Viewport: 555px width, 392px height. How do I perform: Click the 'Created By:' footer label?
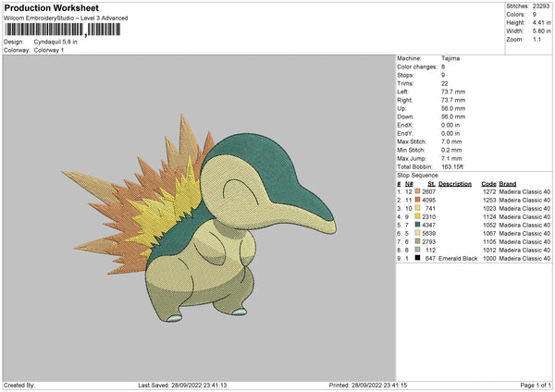point(19,385)
